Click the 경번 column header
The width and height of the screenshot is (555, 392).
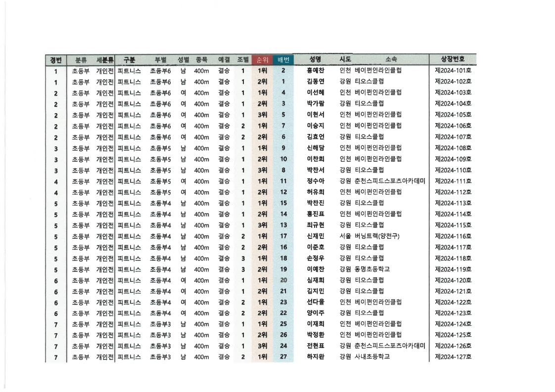(56, 60)
